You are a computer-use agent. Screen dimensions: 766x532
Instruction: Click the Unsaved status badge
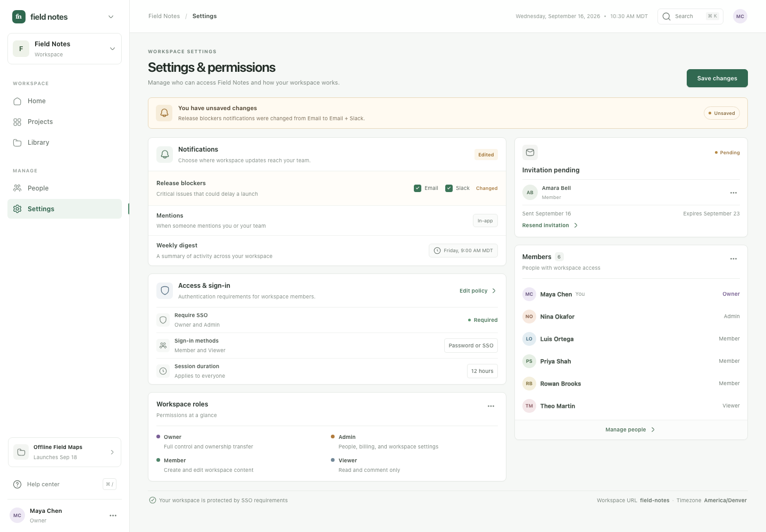(x=722, y=113)
